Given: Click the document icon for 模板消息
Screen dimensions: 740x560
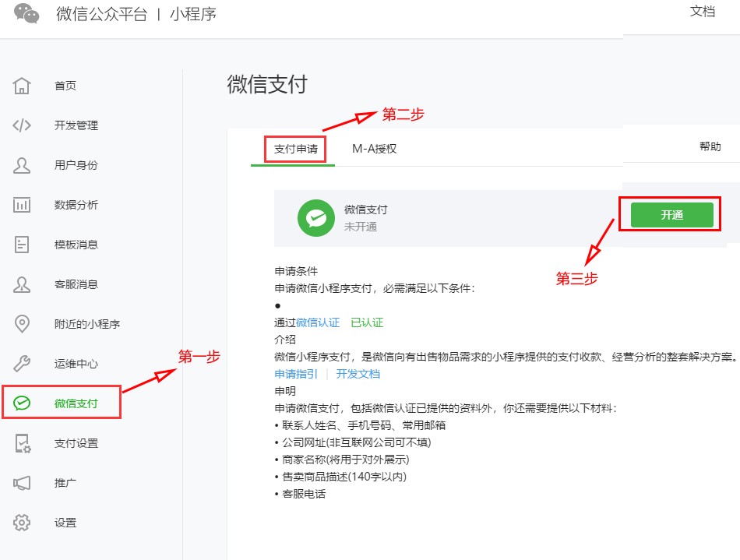Looking at the screenshot, I should (22, 245).
